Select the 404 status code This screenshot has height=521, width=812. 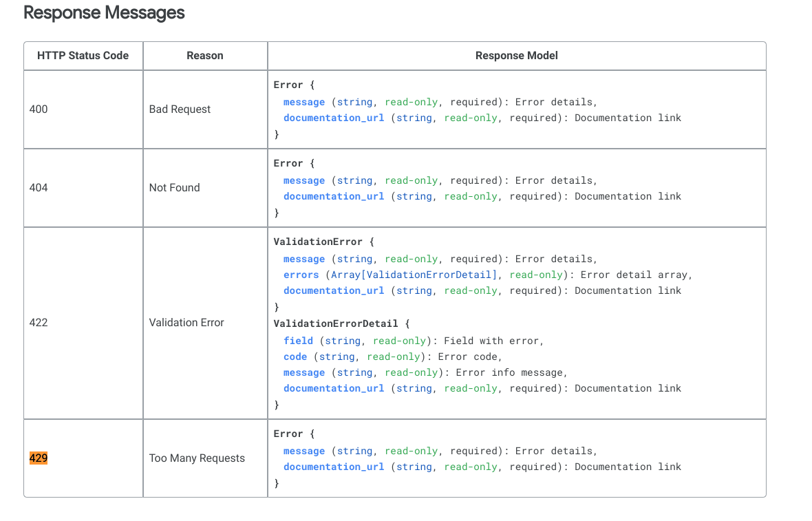[39, 187]
